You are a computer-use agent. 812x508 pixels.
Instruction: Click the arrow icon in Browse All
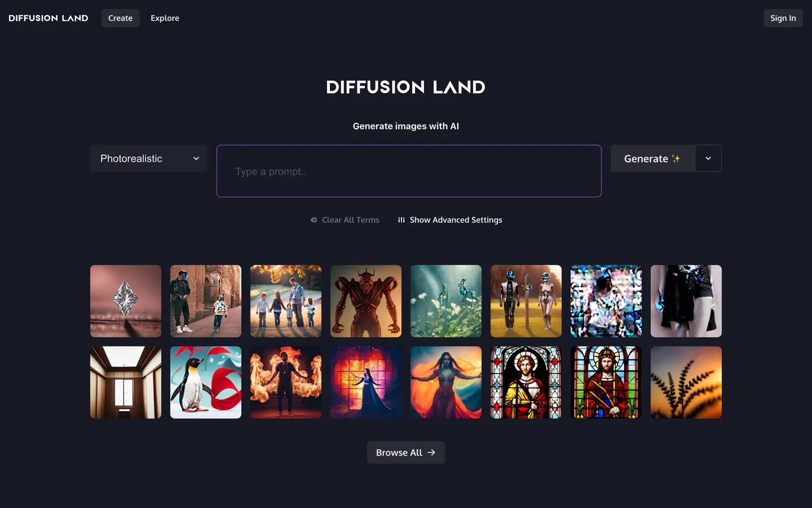(431, 453)
